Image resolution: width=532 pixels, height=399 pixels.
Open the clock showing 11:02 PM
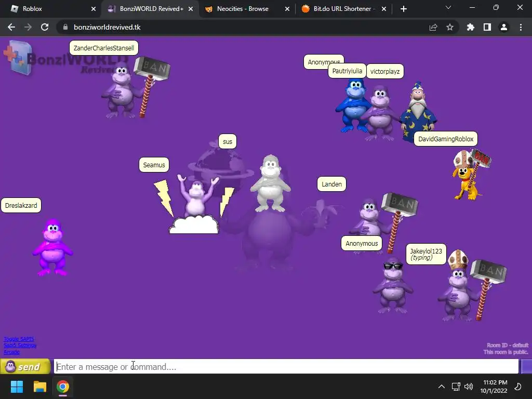tap(494, 387)
